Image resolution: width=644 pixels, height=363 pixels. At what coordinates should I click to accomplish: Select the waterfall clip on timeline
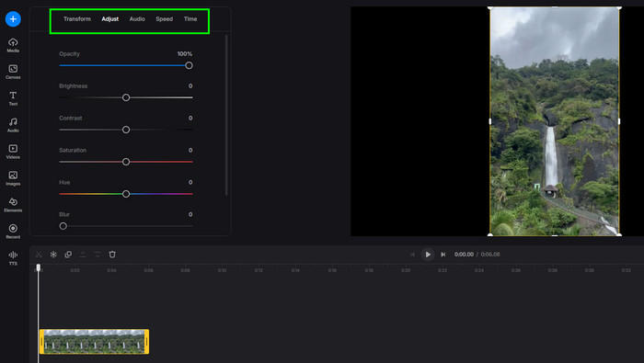(95, 341)
